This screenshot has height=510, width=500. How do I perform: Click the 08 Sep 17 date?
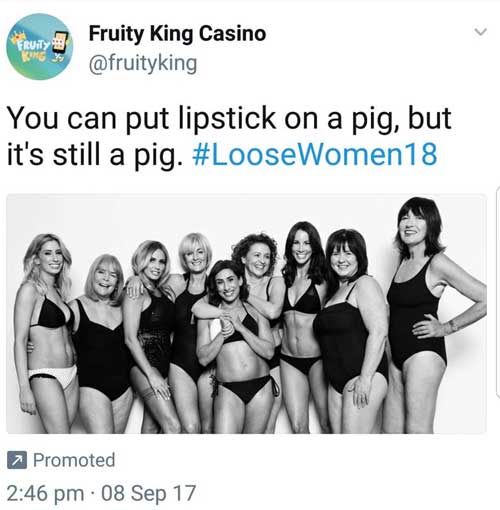(x=148, y=493)
